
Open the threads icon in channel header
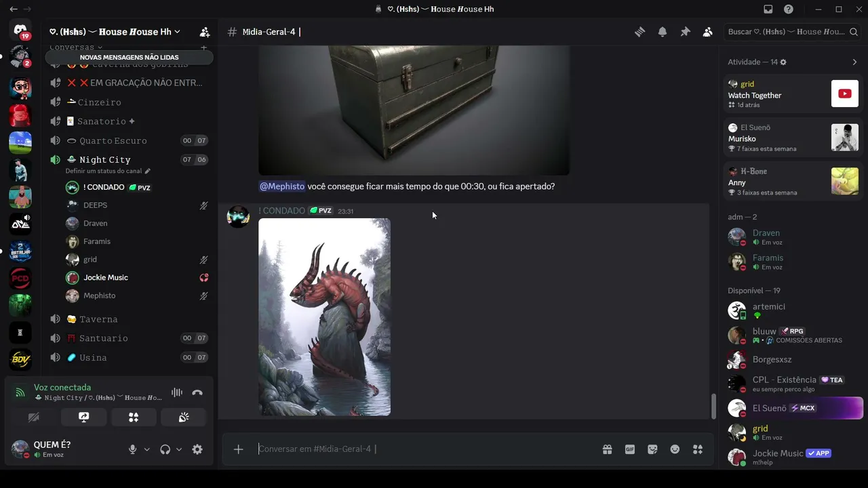pyautogui.click(x=639, y=32)
